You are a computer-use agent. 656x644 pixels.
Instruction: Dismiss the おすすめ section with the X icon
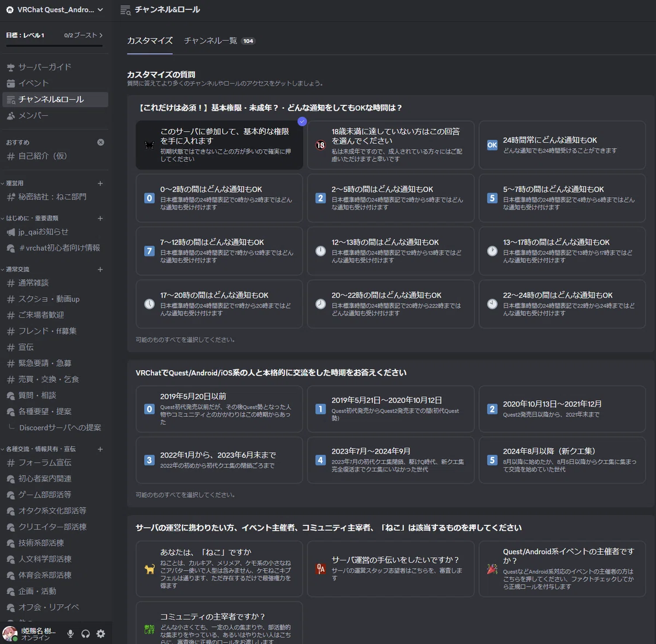click(101, 142)
